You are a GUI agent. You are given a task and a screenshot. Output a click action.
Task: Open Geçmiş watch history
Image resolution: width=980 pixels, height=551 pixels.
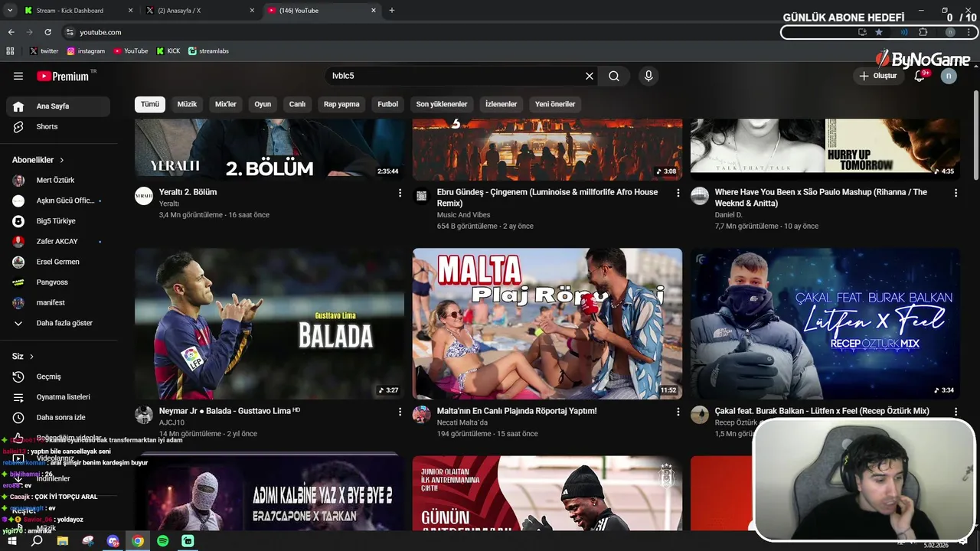(x=58, y=377)
